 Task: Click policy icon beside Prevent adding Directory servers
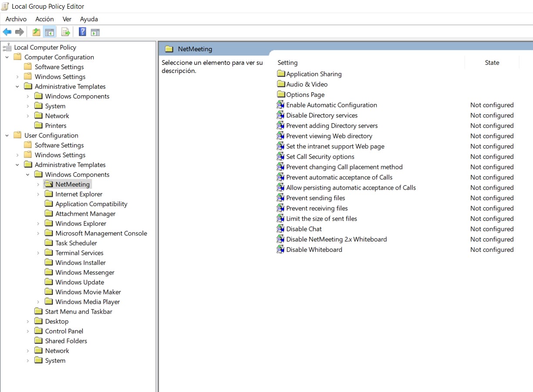pos(281,126)
